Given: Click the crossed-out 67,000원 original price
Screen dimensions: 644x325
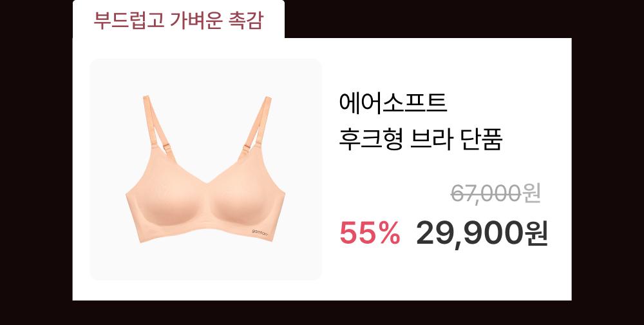Looking at the screenshot, I should click(495, 193).
